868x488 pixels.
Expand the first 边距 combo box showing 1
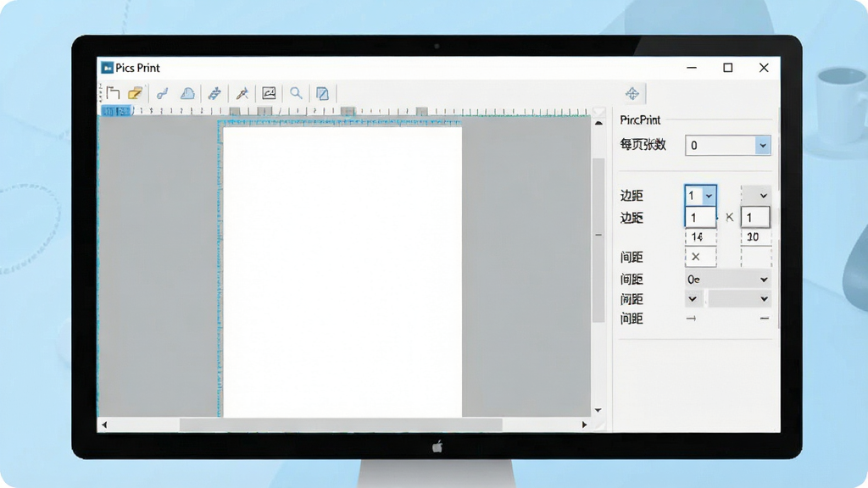(701, 196)
